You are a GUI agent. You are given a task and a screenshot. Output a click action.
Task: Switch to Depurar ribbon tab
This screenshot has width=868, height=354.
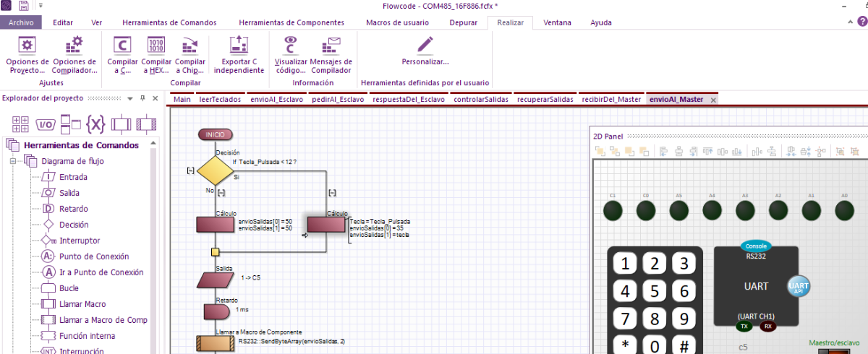click(464, 22)
